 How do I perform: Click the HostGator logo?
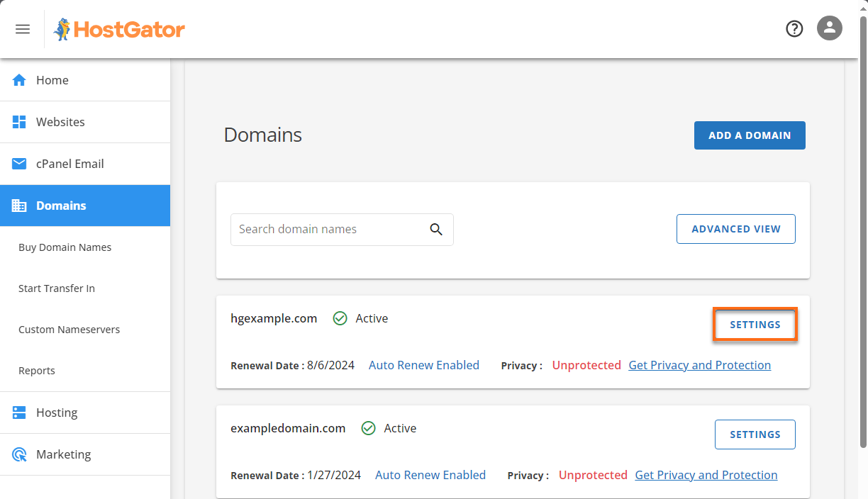tap(118, 29)
